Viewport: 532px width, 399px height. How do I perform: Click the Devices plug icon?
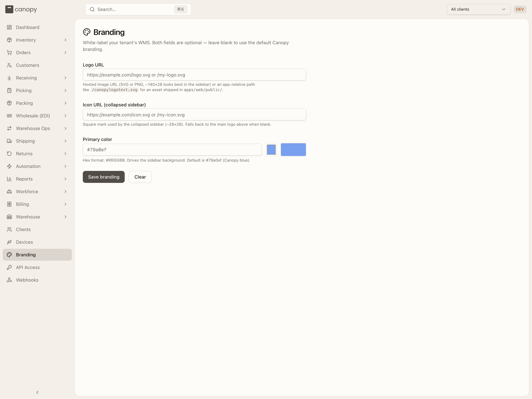pyautogui.click(x=9, y=242)
